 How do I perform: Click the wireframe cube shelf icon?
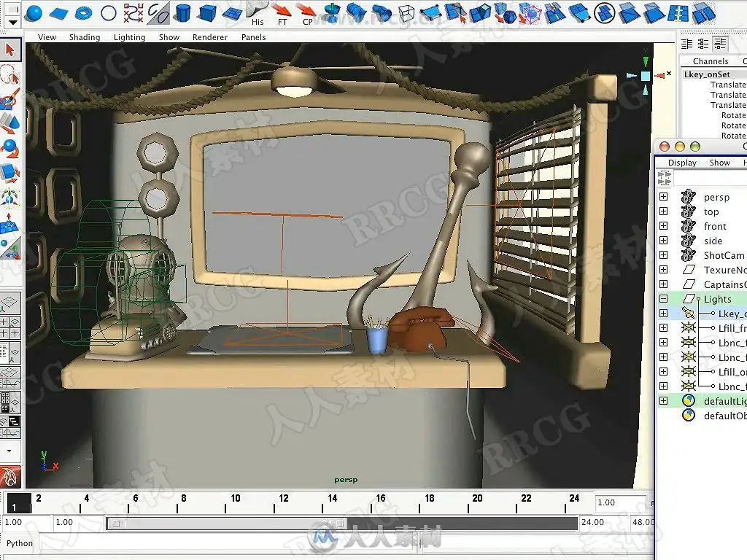(406, 13)
